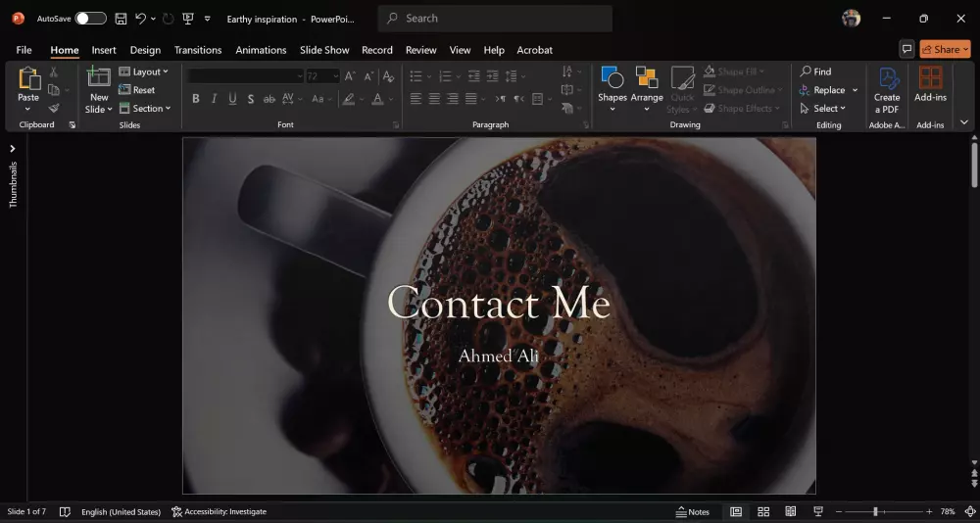
Task: Open bullets list dropdown arrow
Action: pos(429,76)
